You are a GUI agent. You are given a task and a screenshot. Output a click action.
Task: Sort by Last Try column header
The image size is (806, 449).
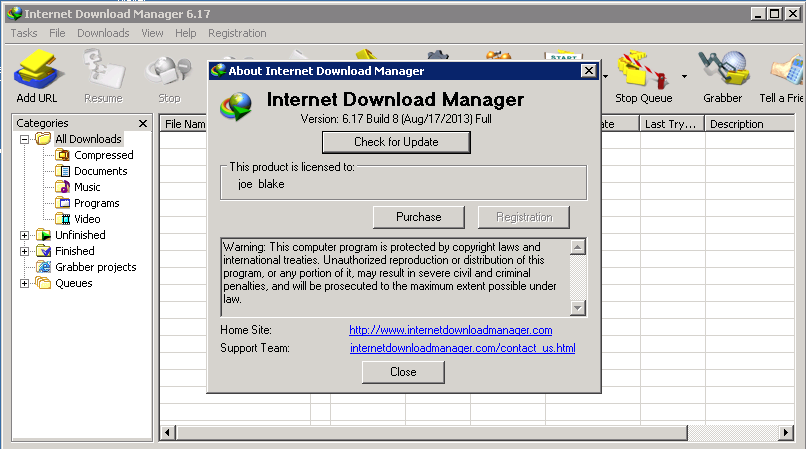(x=671, y=124)
